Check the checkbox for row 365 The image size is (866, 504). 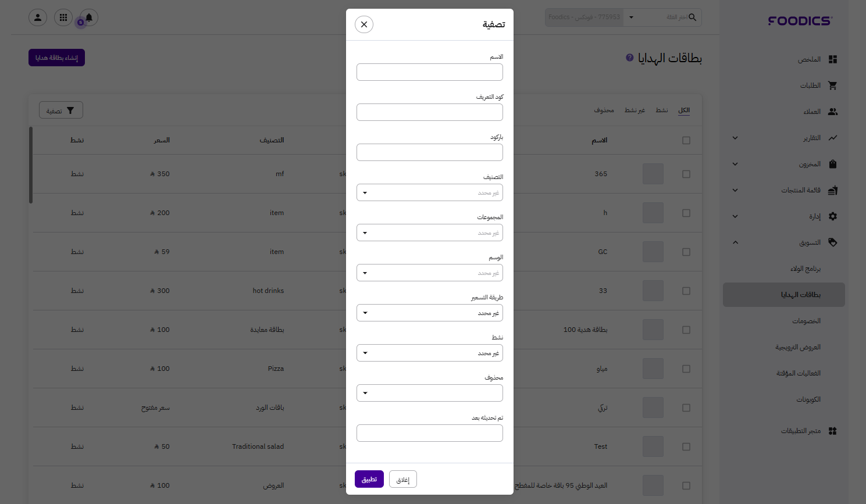pos(686,174)
